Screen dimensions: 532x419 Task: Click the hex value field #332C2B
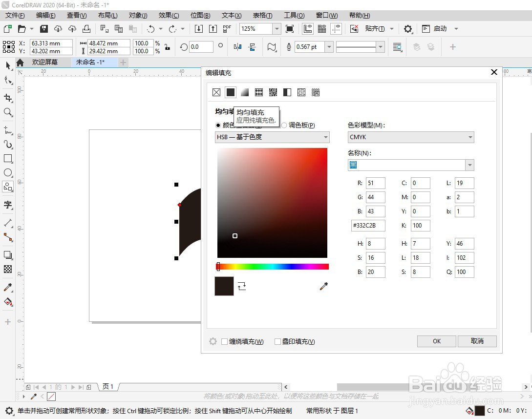(368, 226)
